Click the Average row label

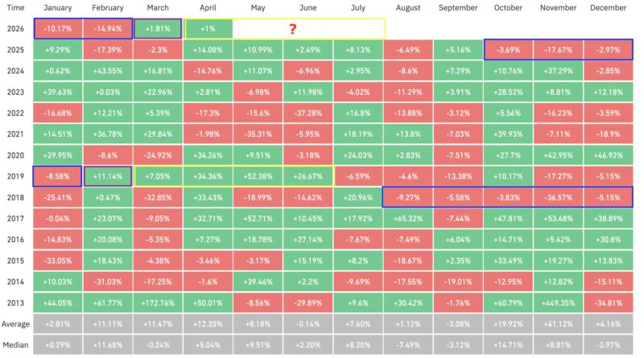tap(15, 323)
